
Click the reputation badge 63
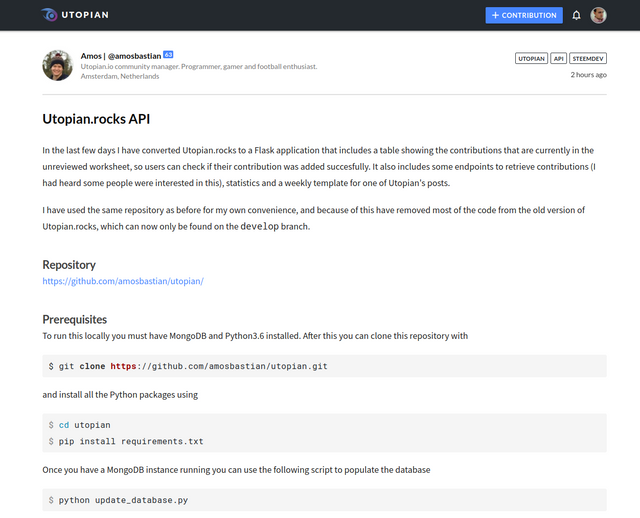[168, 54]
